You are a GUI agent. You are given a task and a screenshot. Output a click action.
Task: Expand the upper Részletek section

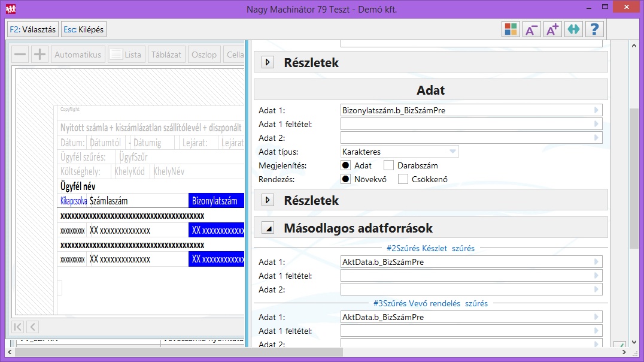pyautogui.click(x=268, y=62)
